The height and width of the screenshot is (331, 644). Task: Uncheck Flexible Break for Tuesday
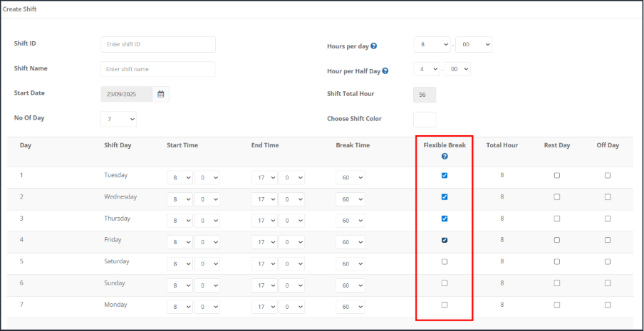445,176
